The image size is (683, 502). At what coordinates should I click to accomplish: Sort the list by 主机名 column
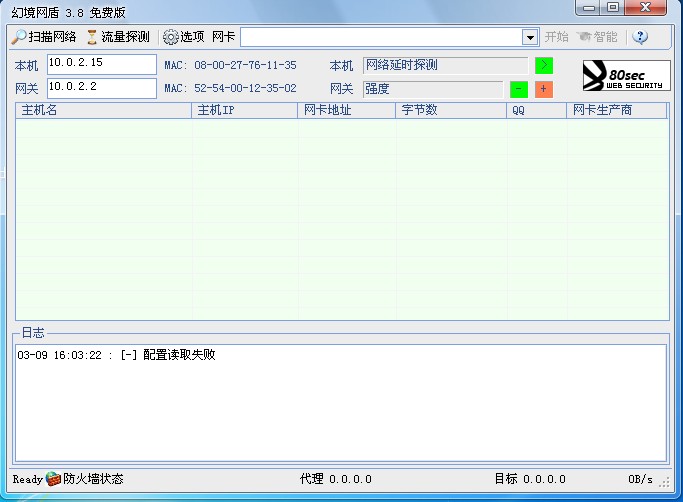click(102, 110)
